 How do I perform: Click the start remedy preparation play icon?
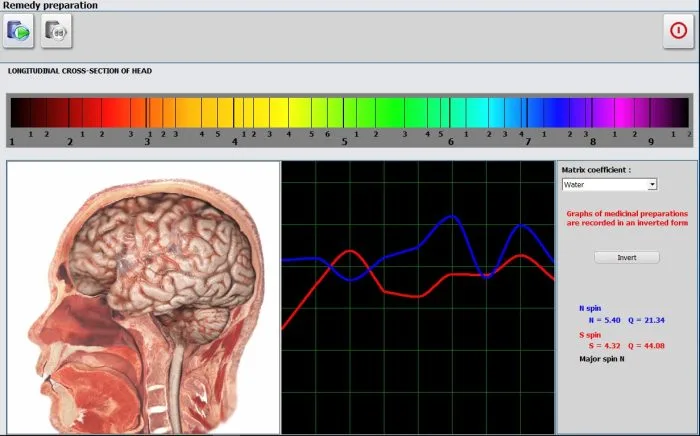click(x=20, y=31)
